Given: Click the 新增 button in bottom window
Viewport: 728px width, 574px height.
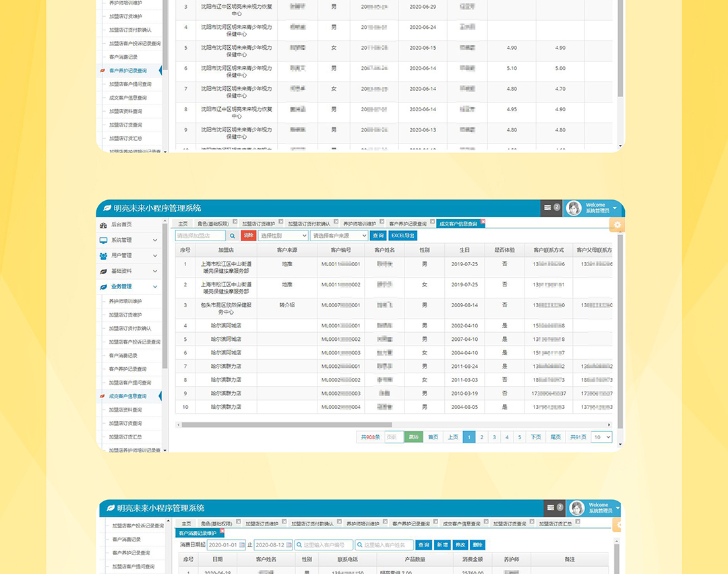Looking at the screenshot, I should 442,545.
